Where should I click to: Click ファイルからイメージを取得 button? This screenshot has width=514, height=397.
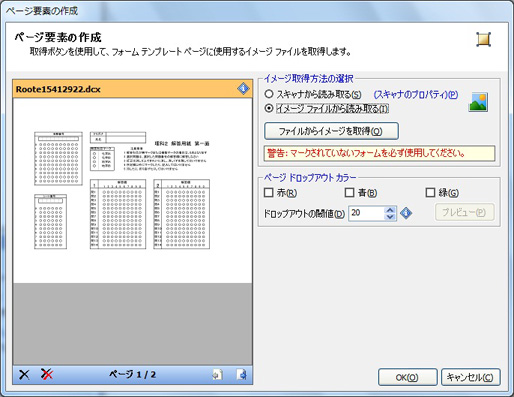tap(331, 131)
